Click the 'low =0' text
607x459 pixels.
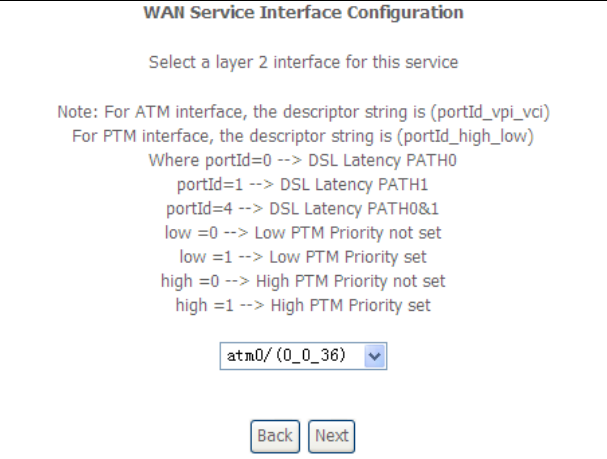click(188, 233)
